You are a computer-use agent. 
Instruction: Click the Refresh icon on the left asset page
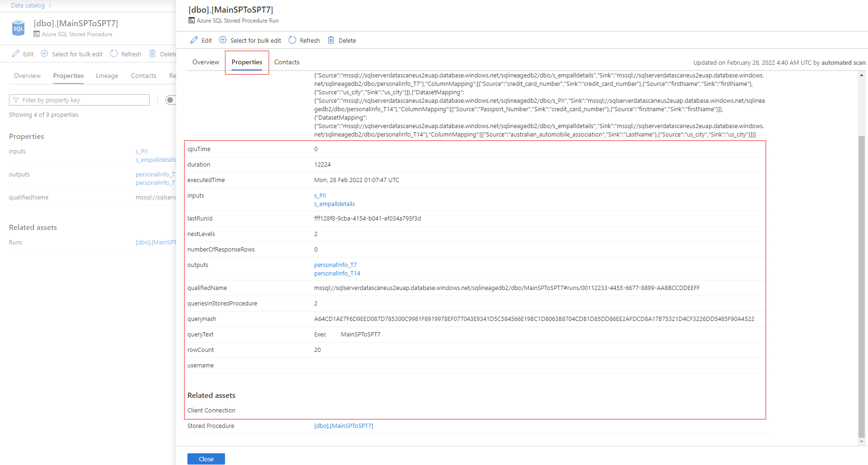[x=114, y=53]
